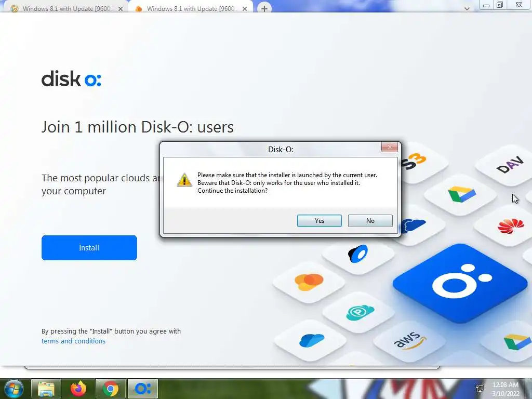Click the yellow warning triangle icon
The width and height of the screenshot is (532, 399).
[x=184, y=180]
